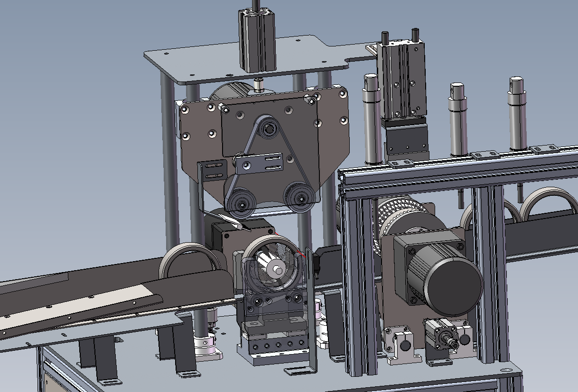Select the rightmost vertical guide post

point(517,114)
